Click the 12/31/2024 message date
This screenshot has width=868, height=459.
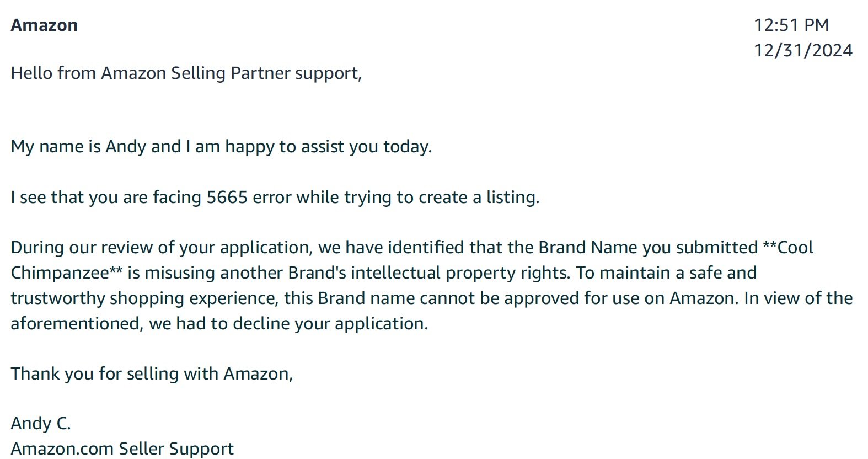(803, 51)
